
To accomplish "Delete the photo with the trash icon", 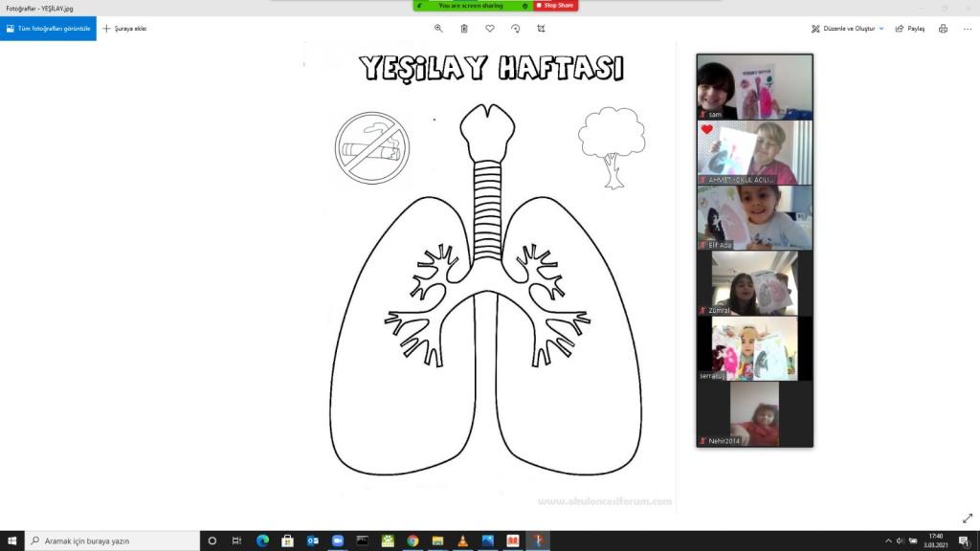I will [464, 28].
